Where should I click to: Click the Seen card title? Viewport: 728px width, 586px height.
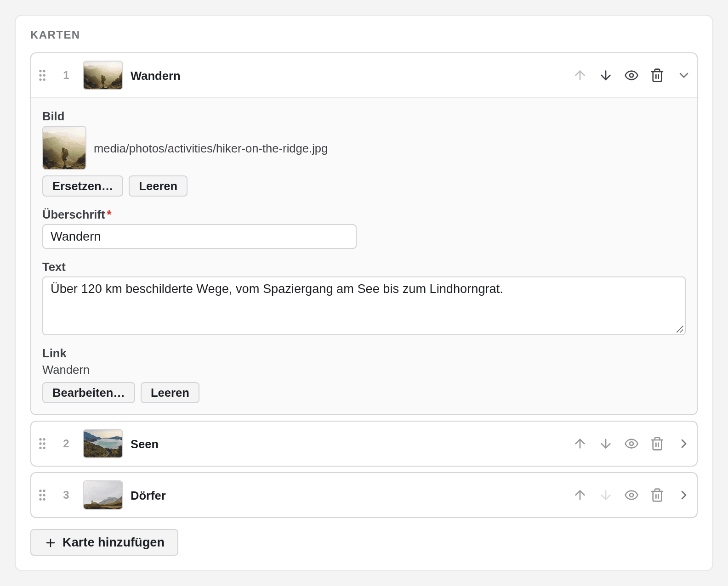pos(144,444)
